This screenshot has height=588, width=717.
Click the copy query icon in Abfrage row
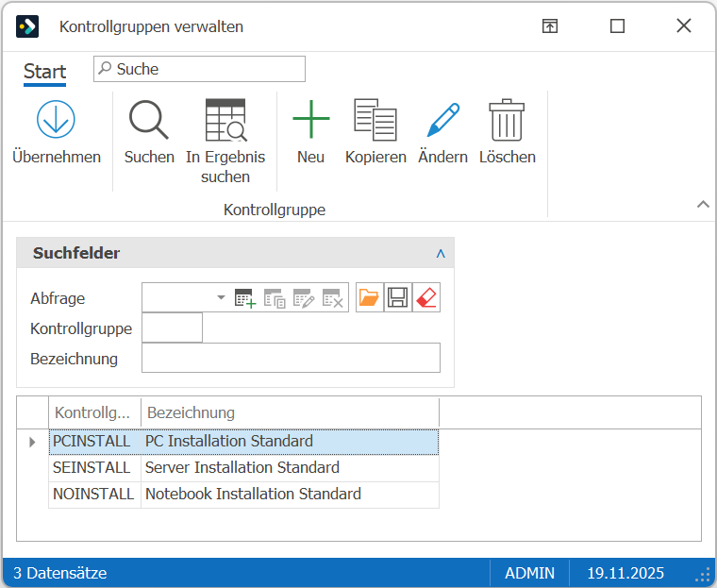(275, 298)
